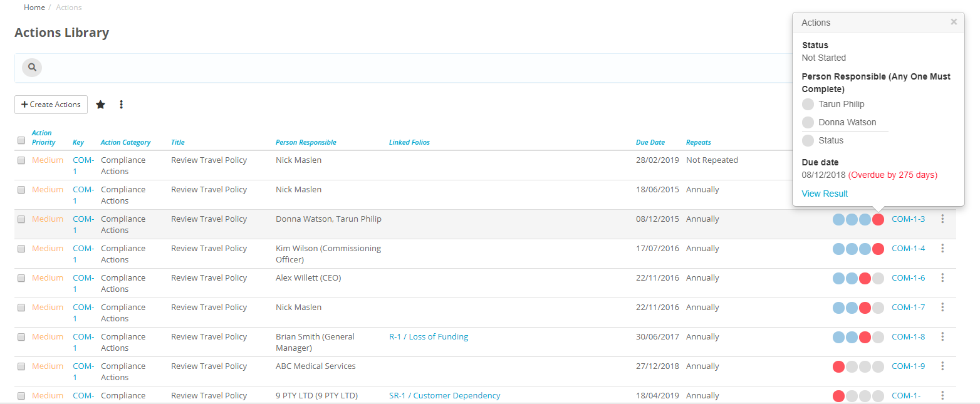Screen dimensions: 980x404
Task: Click the star favourites icon
Action: [x=100, y=105]
